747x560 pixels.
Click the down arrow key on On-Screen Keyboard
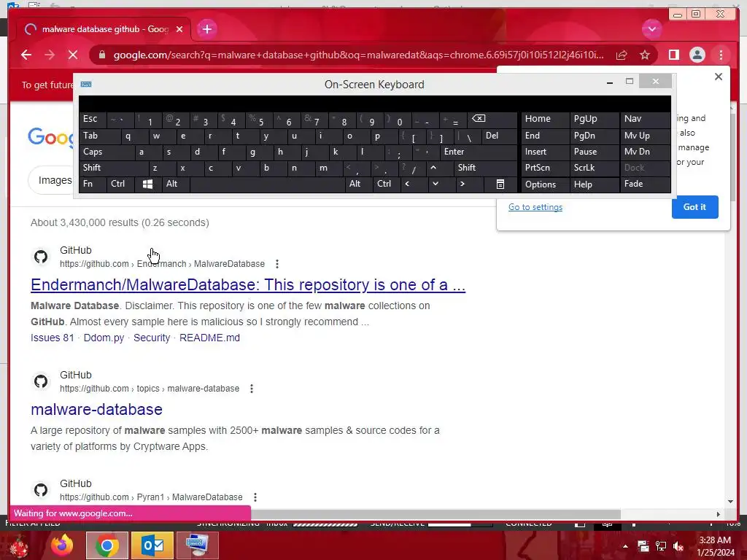(435, 184)
